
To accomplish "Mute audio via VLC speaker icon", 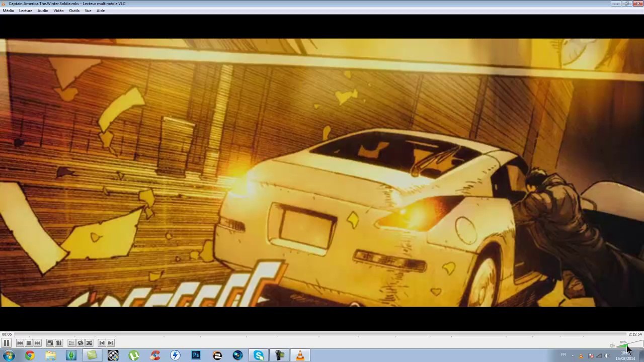I will pyautogui.click(x=612, y=345).
